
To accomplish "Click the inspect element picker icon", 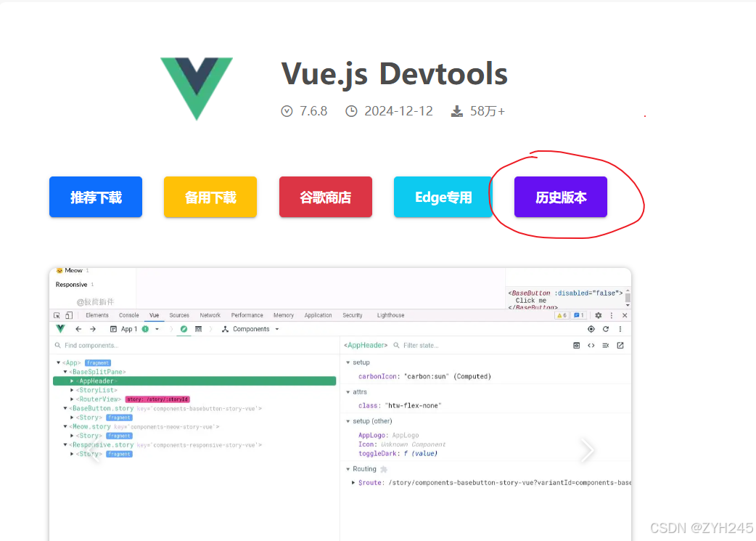I will (57, 315).
